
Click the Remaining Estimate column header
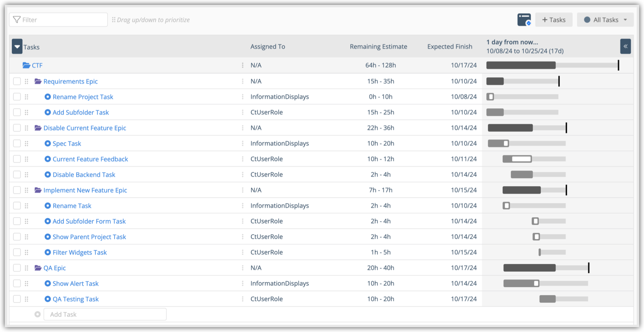tap(378, 47)
